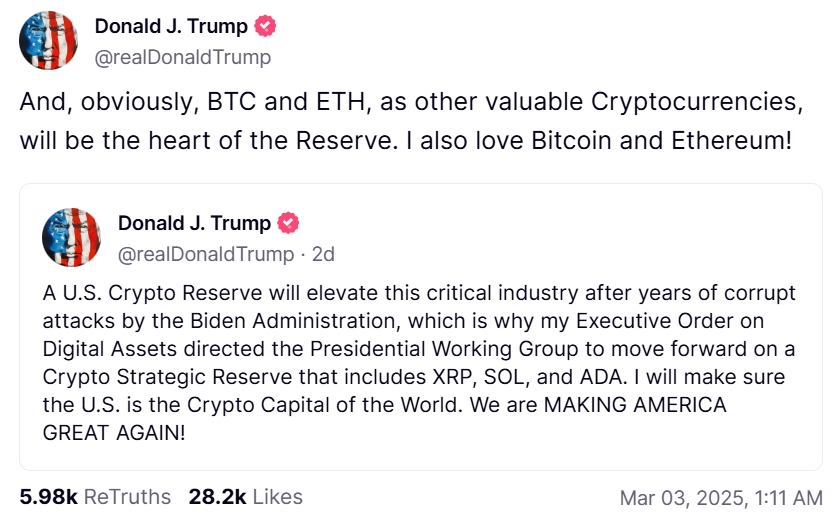Screen dimensions: 838x530
Task: Click "I also love Bitcoin and Ethereum!" sentence
Action: tap(596, 141)
